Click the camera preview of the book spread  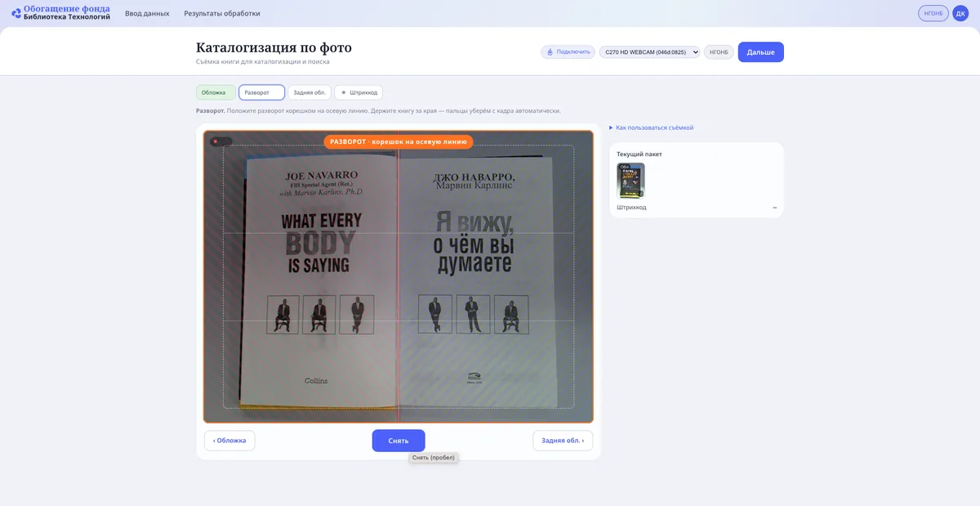pyautogui.click(x=399, y=276)
